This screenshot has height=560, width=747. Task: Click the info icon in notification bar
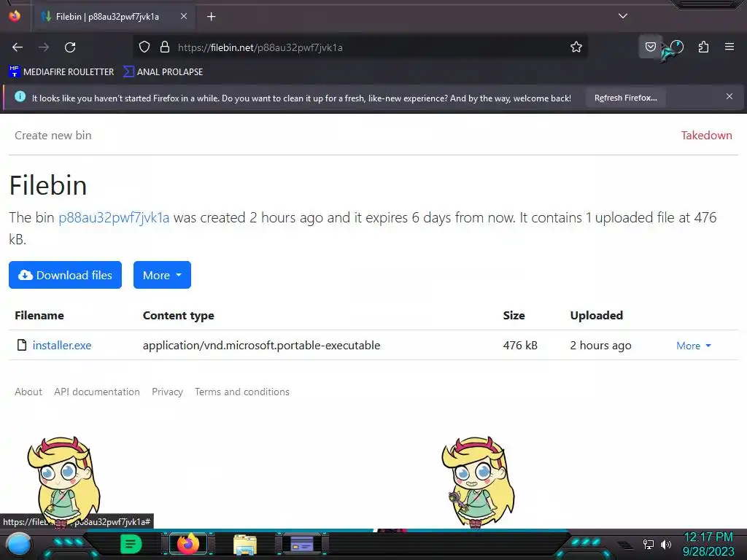20,97
